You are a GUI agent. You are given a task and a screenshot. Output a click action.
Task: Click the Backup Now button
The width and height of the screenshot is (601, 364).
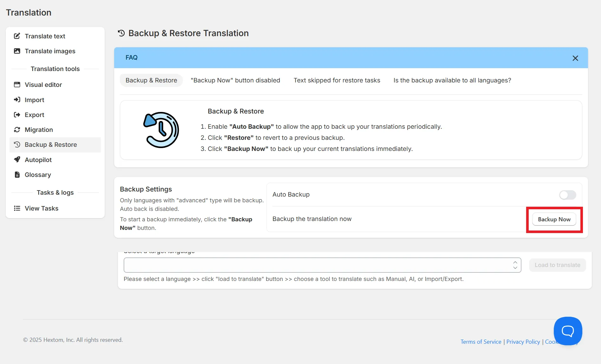554,219
